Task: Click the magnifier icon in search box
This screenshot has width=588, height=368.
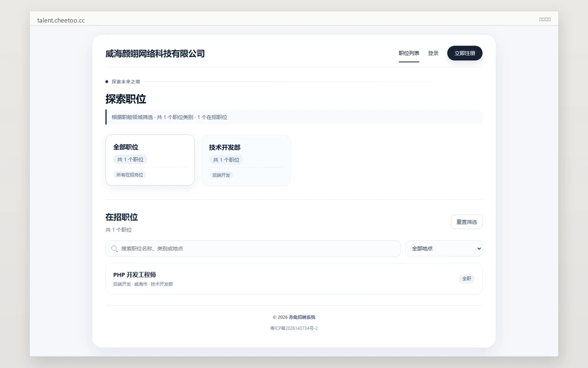Action: 115,249
